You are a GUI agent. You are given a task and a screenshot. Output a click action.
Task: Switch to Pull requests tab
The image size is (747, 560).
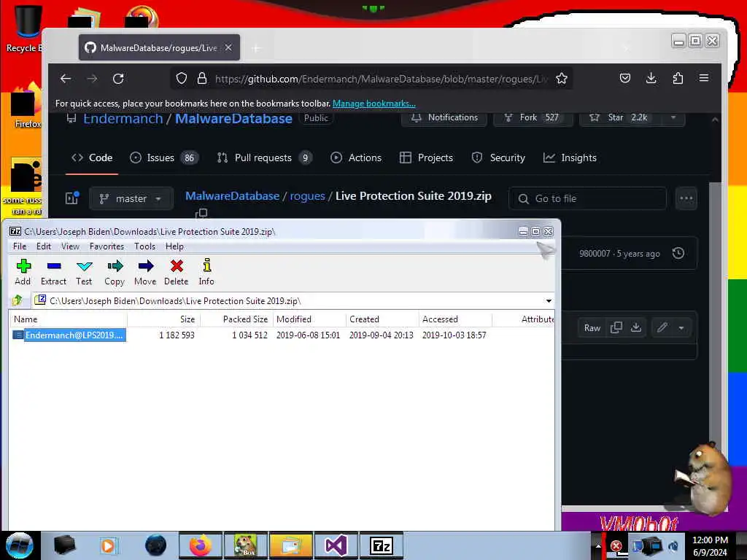[265, 157]
